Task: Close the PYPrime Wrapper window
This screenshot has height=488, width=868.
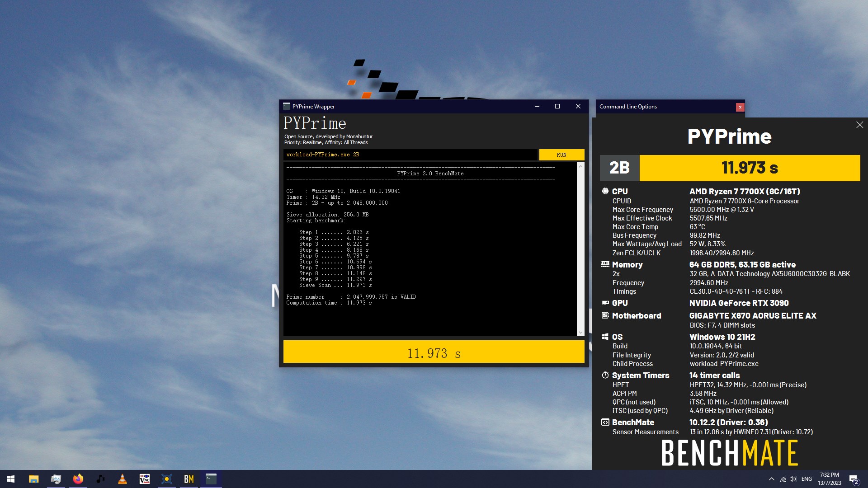Action: [x=578, y=106]
